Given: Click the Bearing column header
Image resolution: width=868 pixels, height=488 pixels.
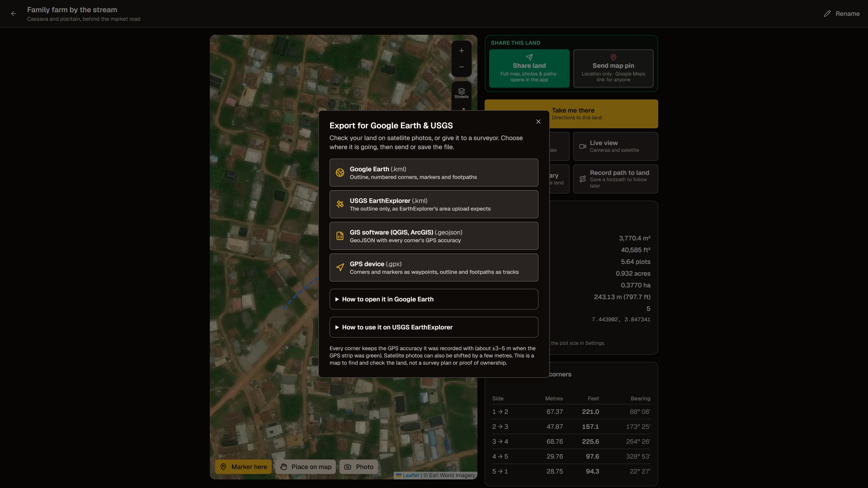Looking at the screenshot, I should [641, 399].
